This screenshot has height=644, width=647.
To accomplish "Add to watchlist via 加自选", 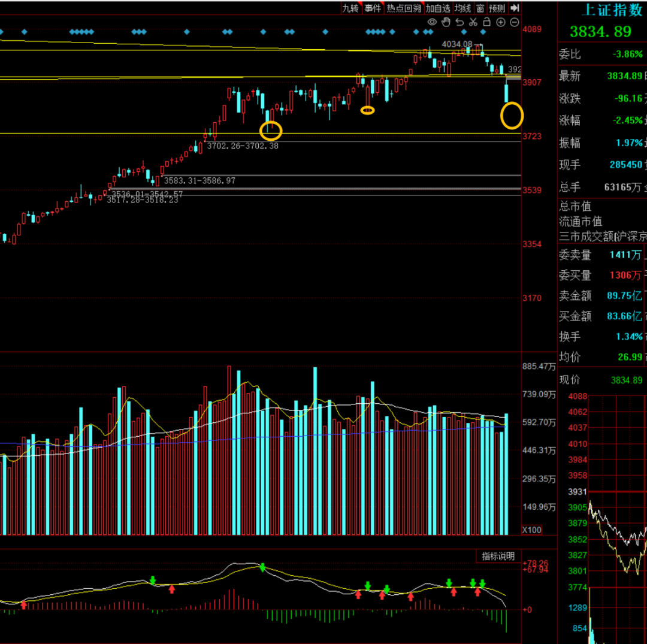I will point(438,8).
